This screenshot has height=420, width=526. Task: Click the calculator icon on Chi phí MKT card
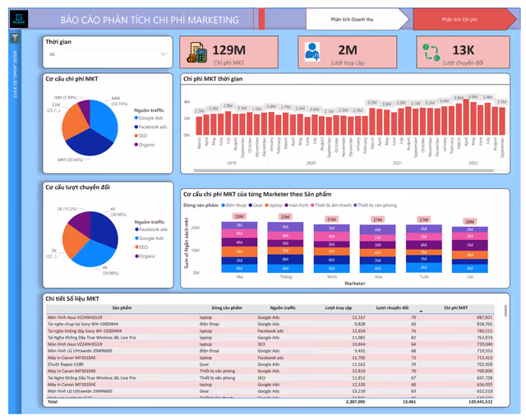[x=197, y=53]
